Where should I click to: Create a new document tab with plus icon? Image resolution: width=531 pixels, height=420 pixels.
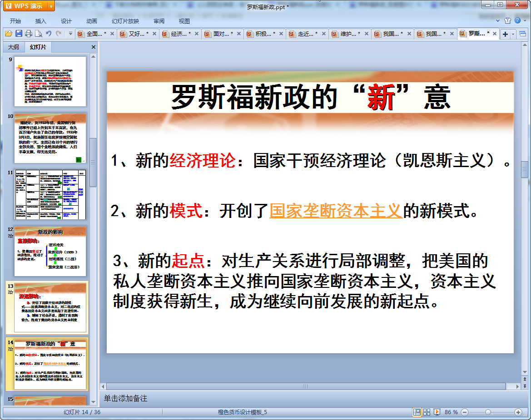pos(505,34)
